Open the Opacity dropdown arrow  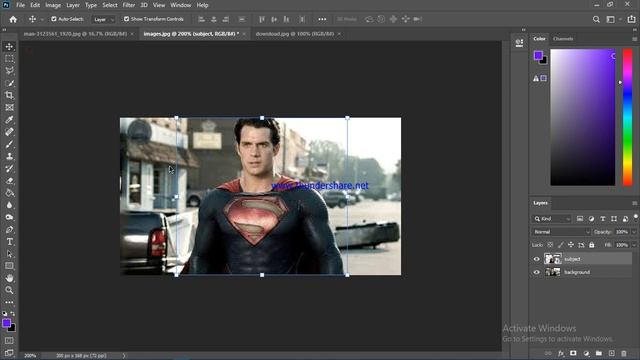[x=634, y=232]
